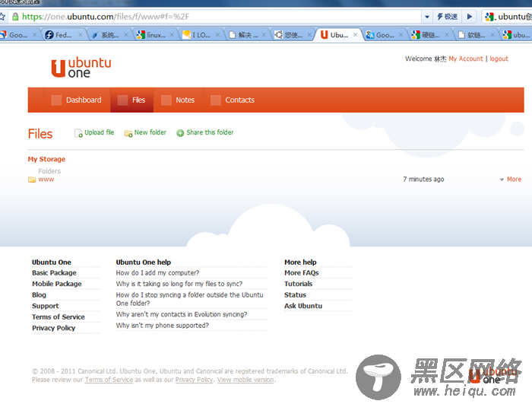Close the Ubu... active tab
This screenshot has height=404, width=532.
coord(355,35)
